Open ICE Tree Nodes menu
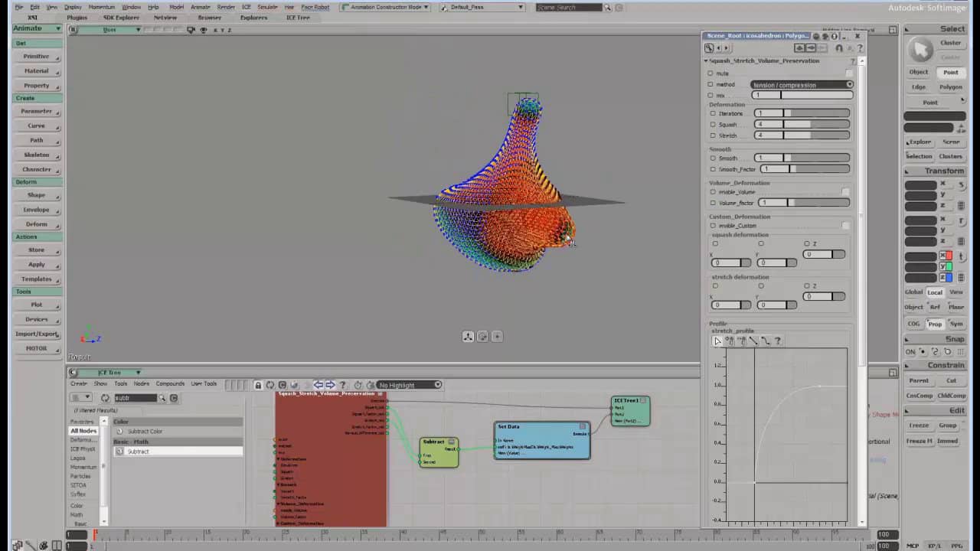This screenshot has width=980, height=551. (x=142, y=383)
